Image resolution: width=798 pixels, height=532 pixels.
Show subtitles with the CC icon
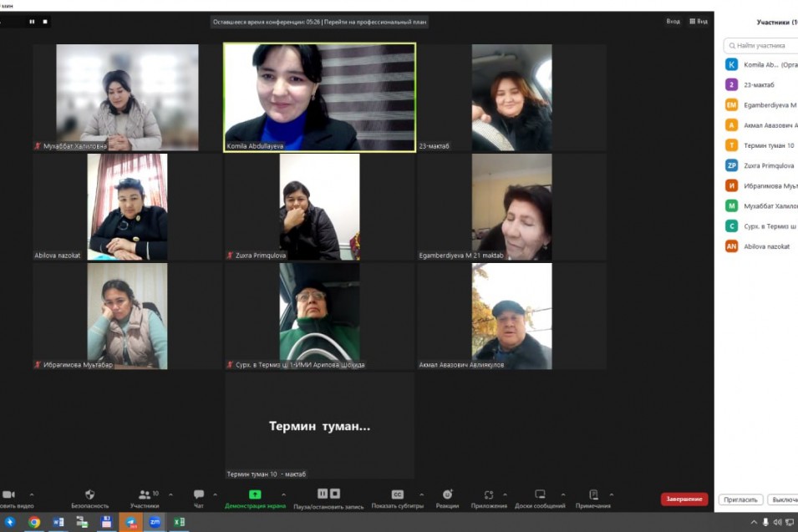pos(398,494)
